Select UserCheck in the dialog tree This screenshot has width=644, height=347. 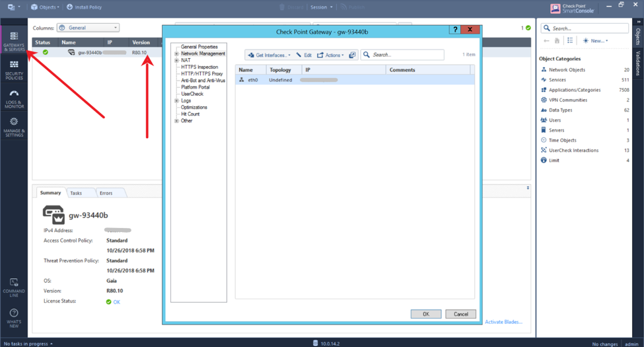[x=192, y=94]
